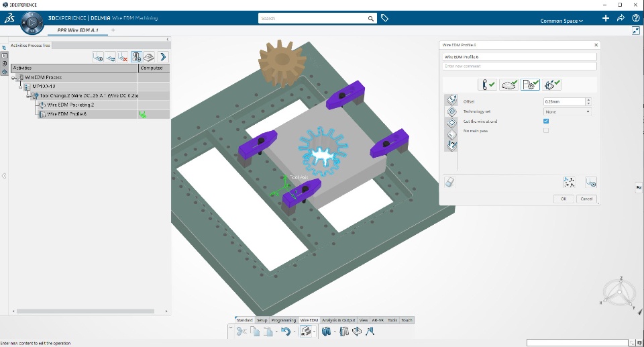Click the blue wire EDM profile operation icon

point(327,332)
